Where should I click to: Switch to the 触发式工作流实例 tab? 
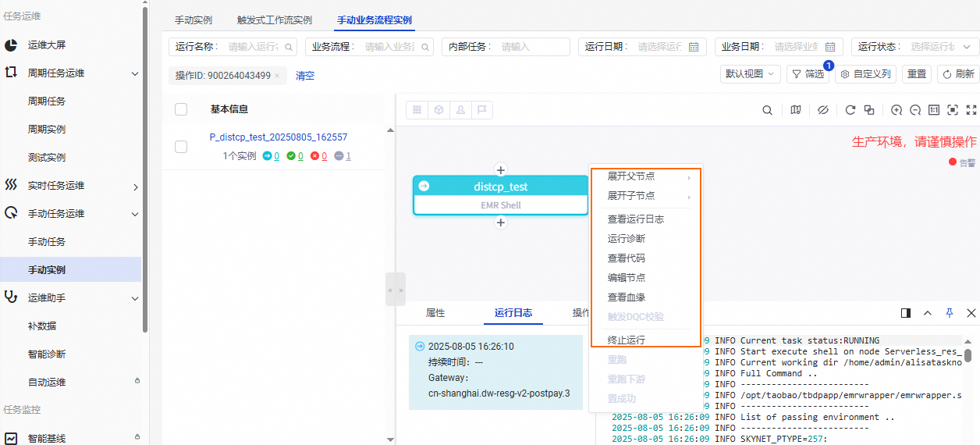pyautogui.click(x=275, y=20)
